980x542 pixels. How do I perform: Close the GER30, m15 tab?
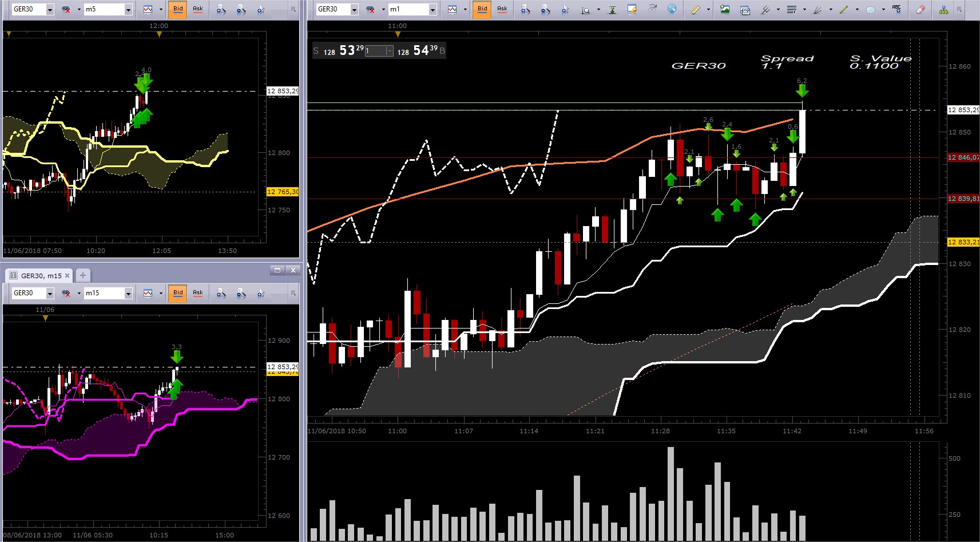click(x=67, y=276)
